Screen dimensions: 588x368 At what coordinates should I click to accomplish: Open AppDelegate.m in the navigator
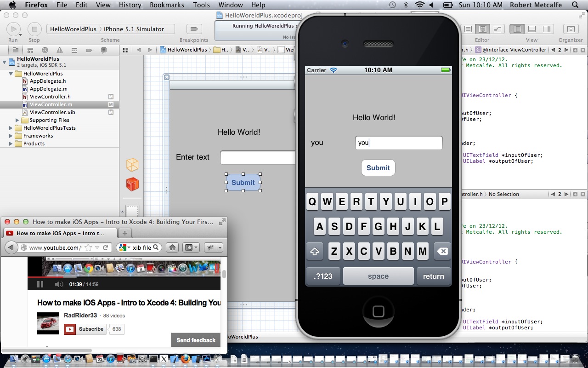click(x=49, y=89)
